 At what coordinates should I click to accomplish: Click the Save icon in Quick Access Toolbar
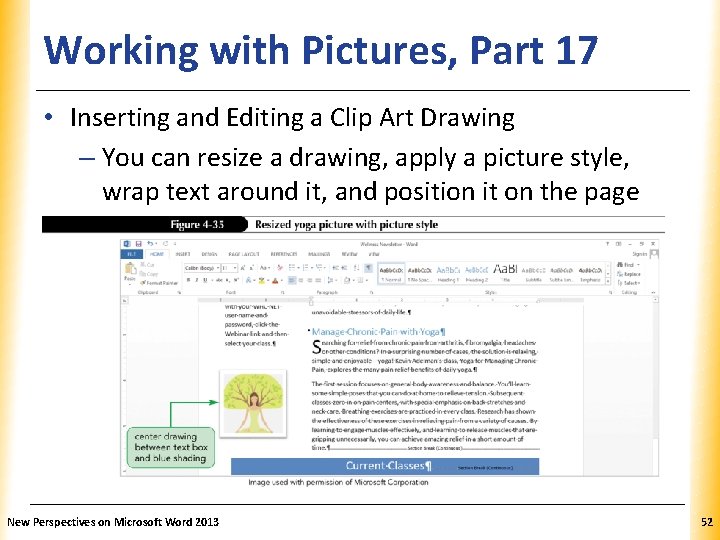point(138,244)
